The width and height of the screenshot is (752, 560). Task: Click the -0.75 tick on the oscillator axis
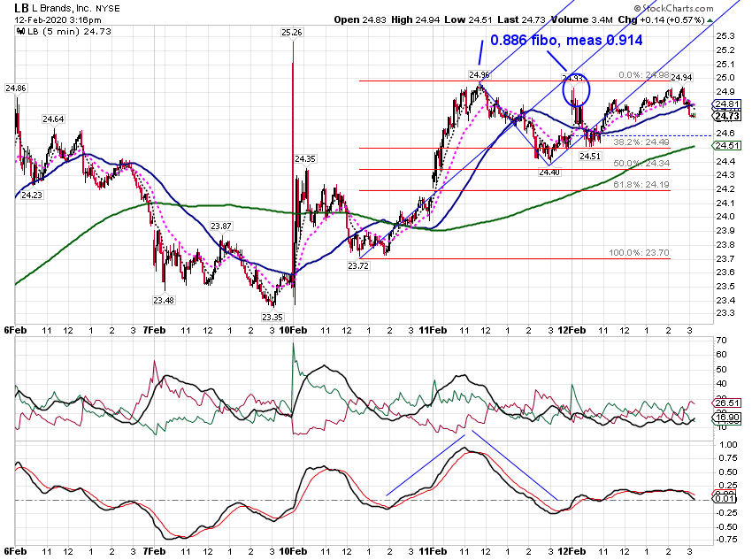click(x=726, y=540)
